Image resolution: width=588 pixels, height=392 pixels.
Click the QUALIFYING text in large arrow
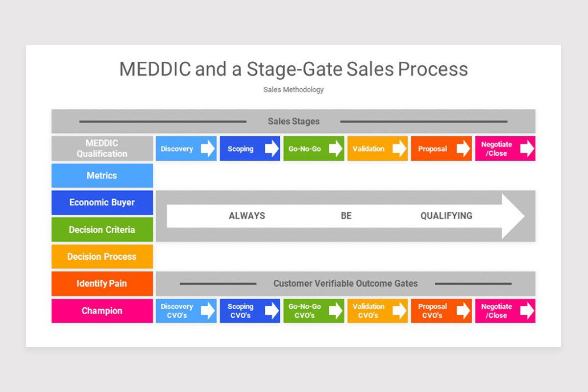446,216
